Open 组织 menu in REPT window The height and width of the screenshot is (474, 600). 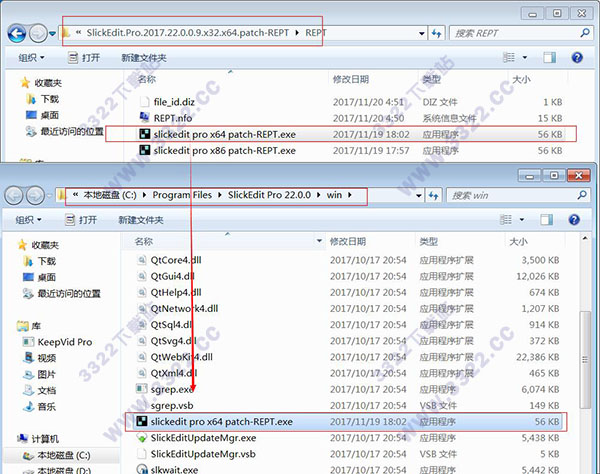tap(31, 58)
